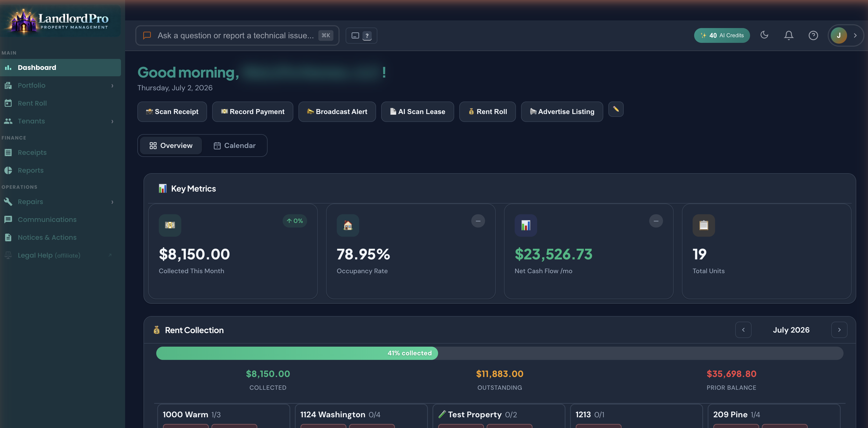Go to next month in Rent Collection

pos(839,330)
